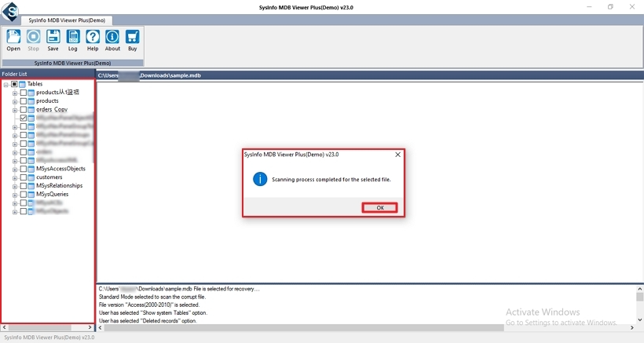Select the MSysAccessObjects table label
The image size is (644, 343).
point(60,169)
